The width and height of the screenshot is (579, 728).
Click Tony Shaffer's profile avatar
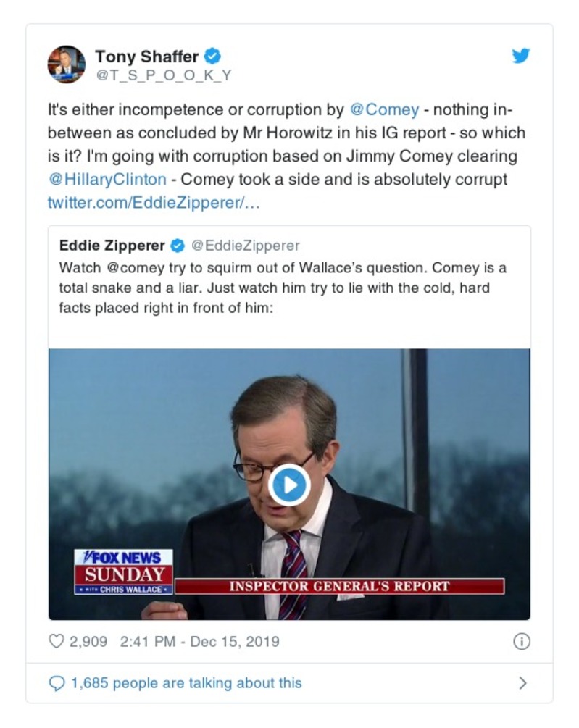[x=66, y=64]
